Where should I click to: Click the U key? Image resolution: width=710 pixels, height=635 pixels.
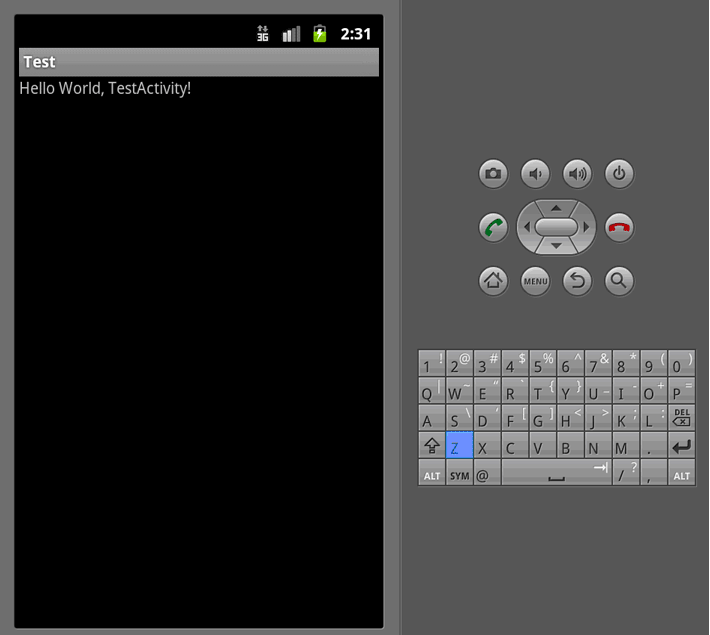click(598, 390)
